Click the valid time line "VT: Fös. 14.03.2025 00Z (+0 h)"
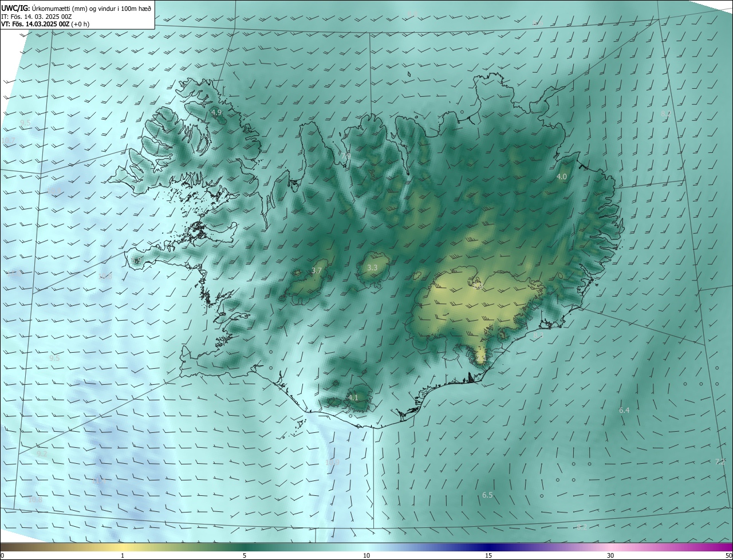This screenshot has width=733, height=560. (x=45, y=24)
